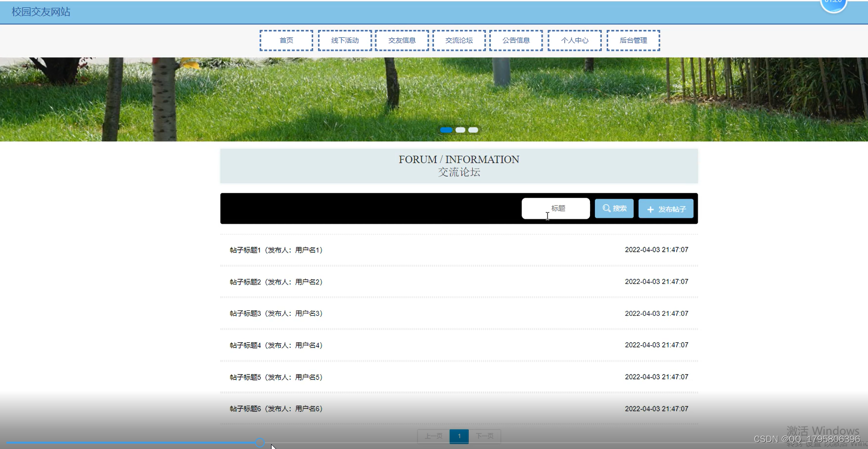Go to 交友信息 page
Viewport: 868px width, 449px height.
point(402,41)
